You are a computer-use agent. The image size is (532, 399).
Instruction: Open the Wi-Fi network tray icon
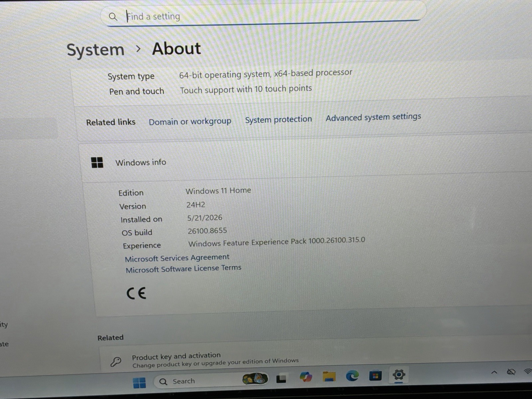pyautogui.click(x=528, y=371)
